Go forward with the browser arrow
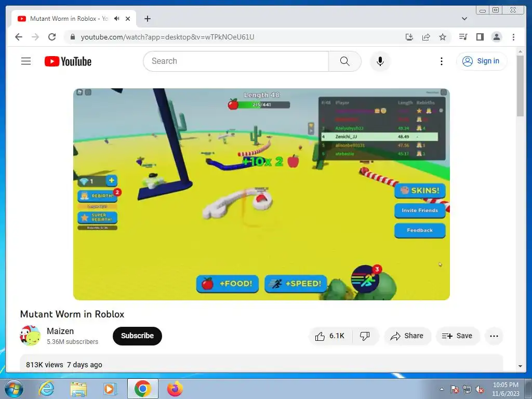Image resolution: width=532 pixels, height=399 pixels. 35,37
